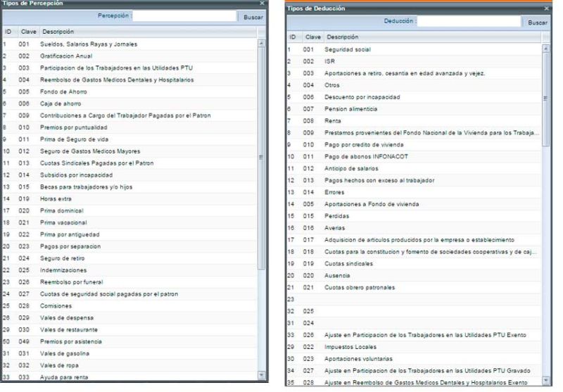This screenshot has width=563, height=392.
Task: Click scroll-down arrow in Percepción list scrollbar
Action: [262, 376]
